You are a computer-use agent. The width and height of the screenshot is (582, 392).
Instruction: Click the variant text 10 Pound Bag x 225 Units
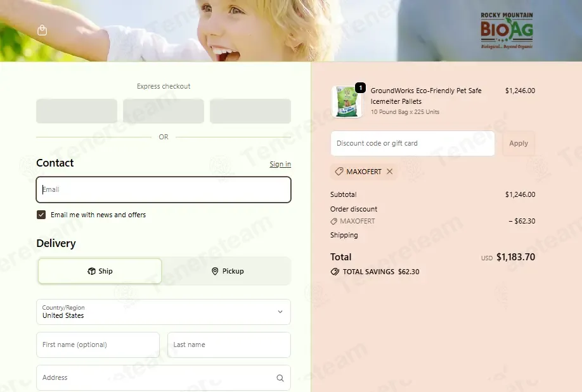point(404,112)
